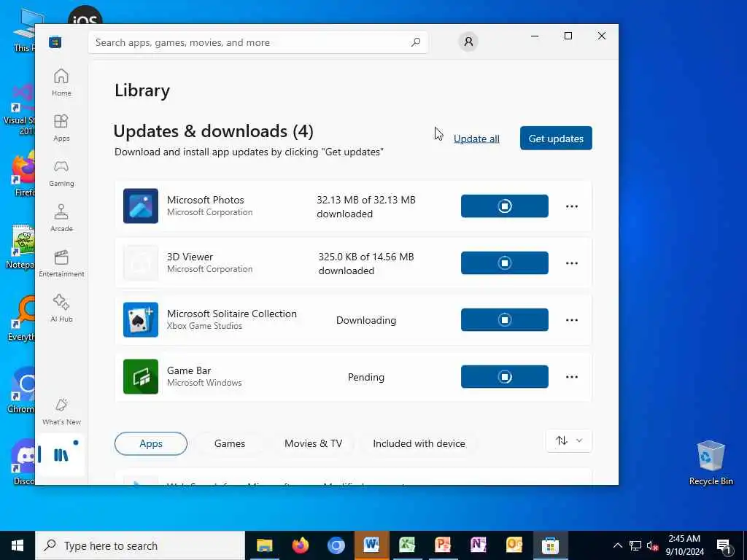Viewport: 747px width, 560px height.
Task: Open the Windows Start menu
Action: pyautogui.click(x=18, y=545)
